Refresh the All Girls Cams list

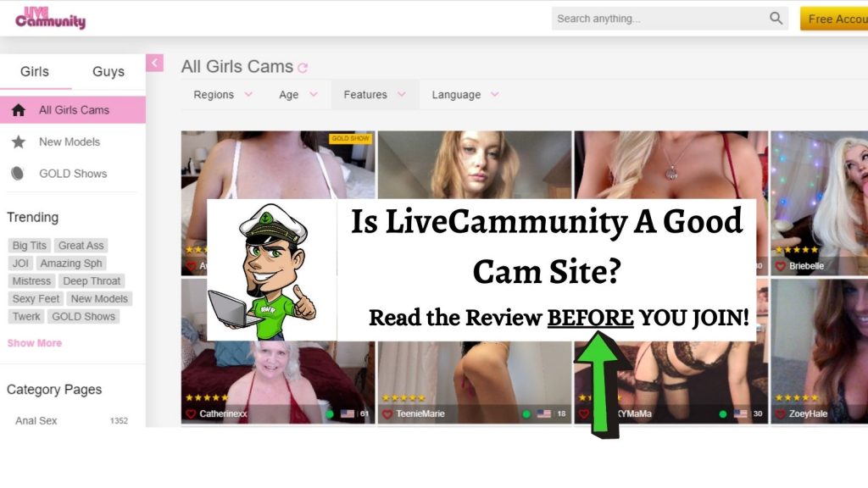click(x=303, y=68)
